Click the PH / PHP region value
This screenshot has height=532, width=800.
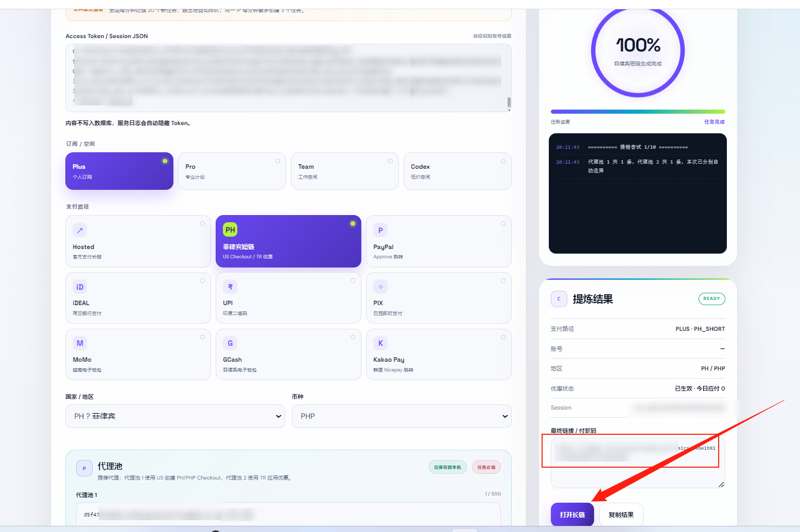[713, 368]
